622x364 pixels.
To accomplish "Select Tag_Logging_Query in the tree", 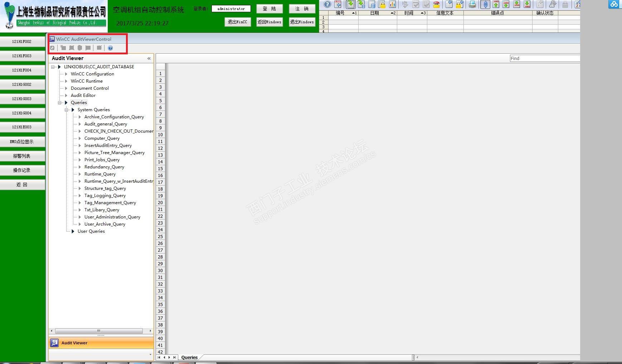I will pyautogui.click(x=105, y=196).
